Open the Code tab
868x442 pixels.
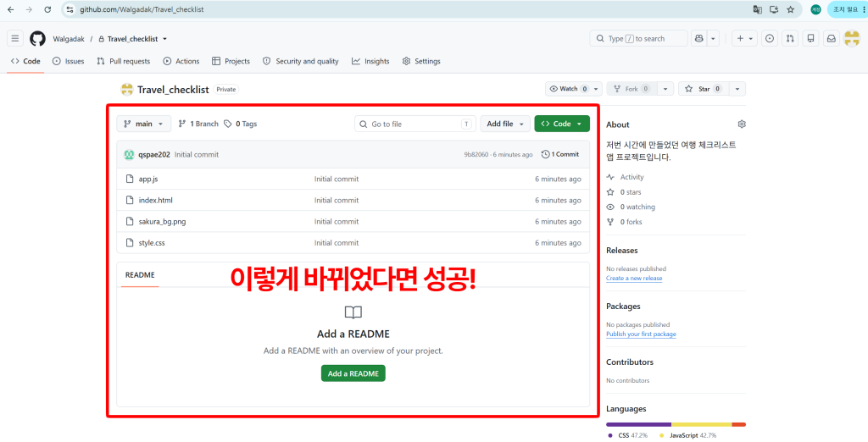point(25,62)
